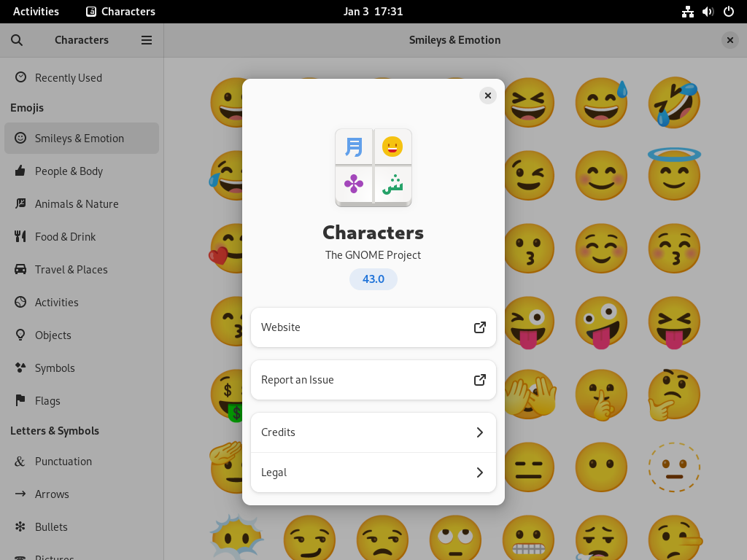Choose the squinting face with tongue emoji
This screenshot has width=747, height=560.
pos(674,322)
